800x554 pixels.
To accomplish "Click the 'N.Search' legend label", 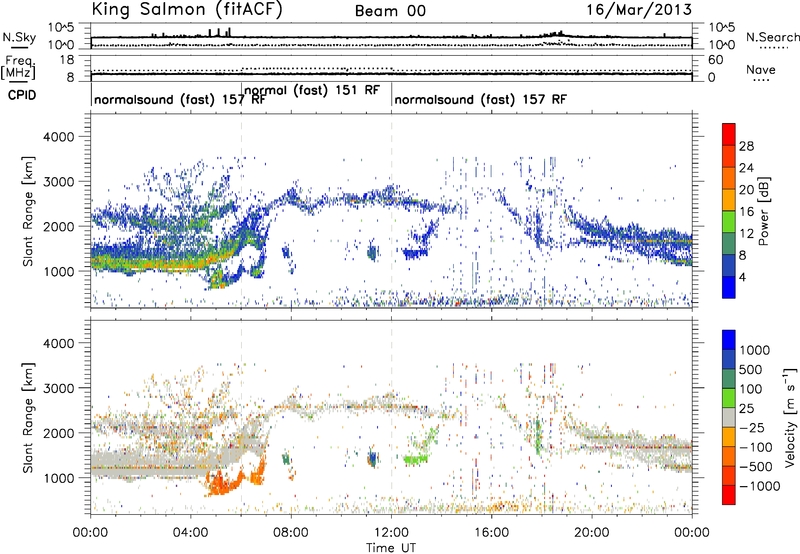I will 772,37.
